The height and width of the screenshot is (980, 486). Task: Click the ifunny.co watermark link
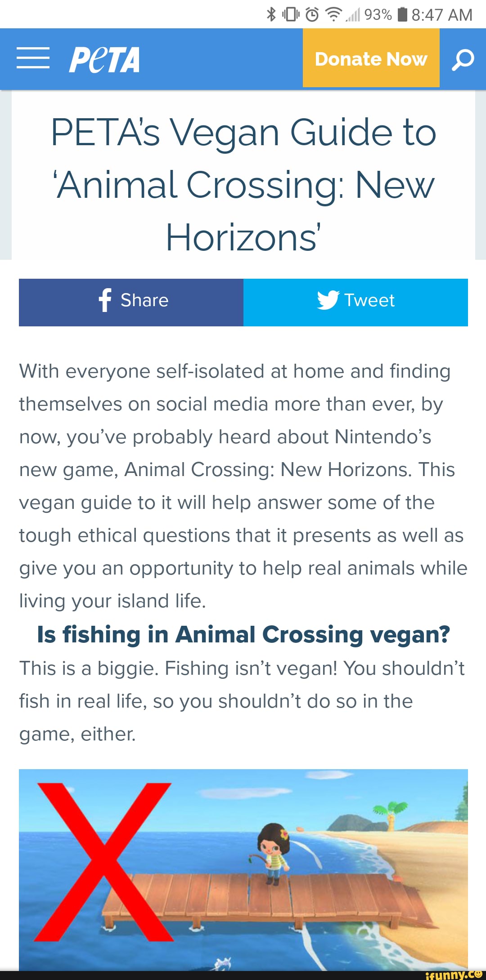tap(454, 973)
